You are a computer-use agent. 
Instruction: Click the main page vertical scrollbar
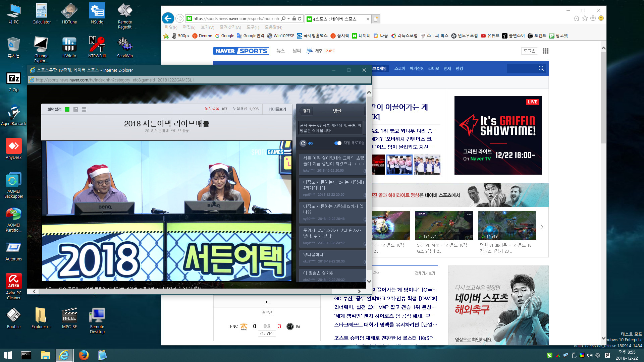point(603,97)
